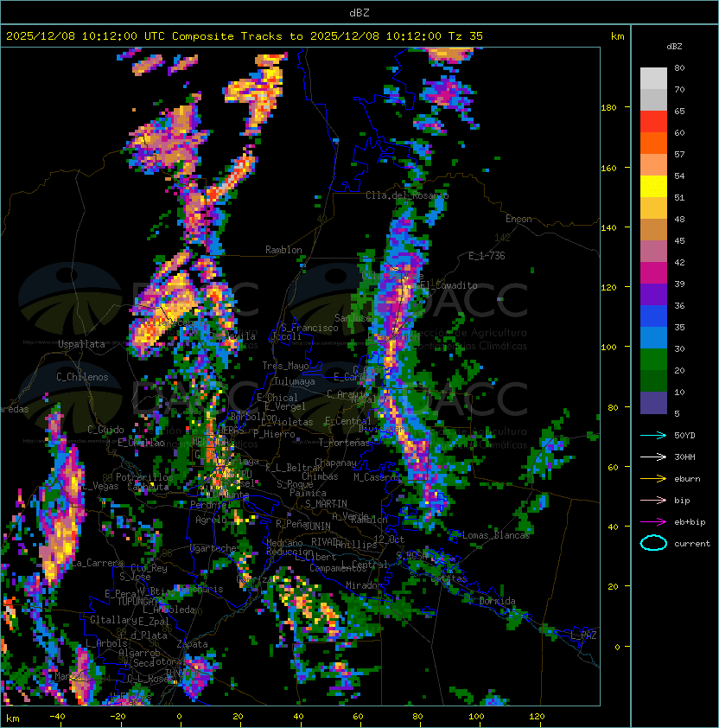
Task: Click the '100' tick on horizontal km axis
Action: (476, 717)
